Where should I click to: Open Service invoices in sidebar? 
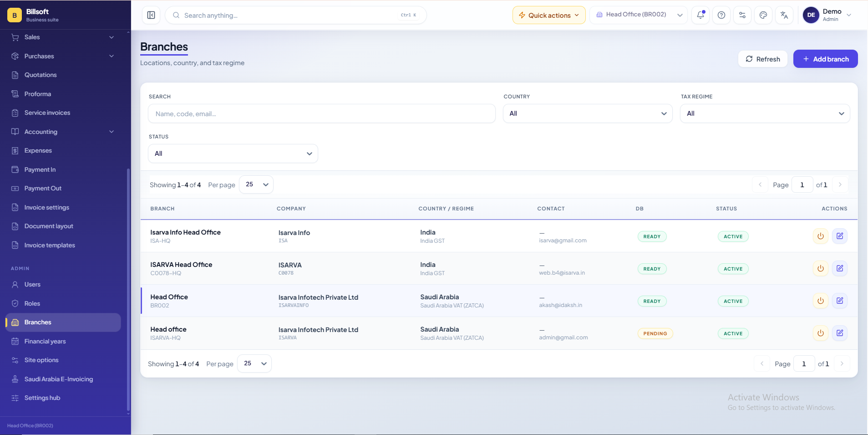63,113
